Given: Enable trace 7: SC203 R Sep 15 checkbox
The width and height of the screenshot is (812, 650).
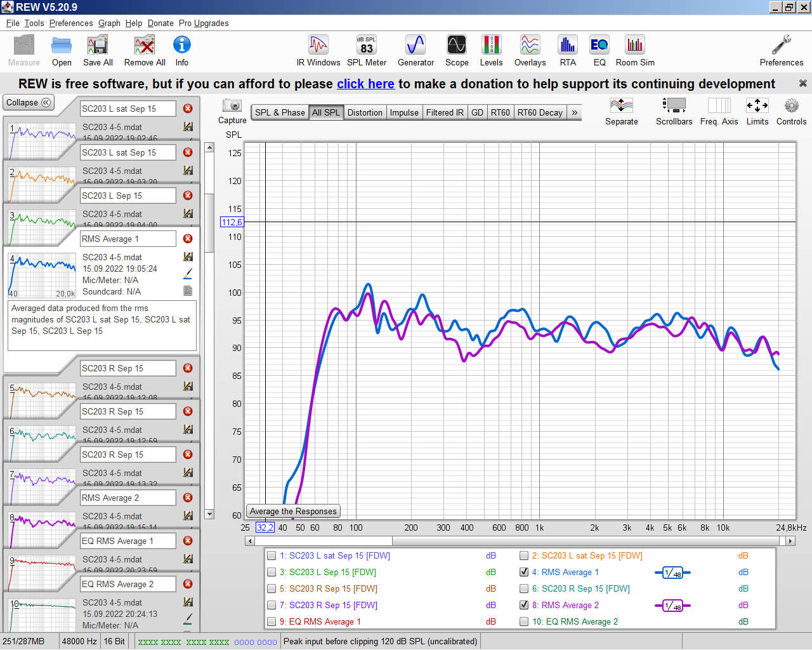Looking at the screenshot, I should click(x=272, y=605).
